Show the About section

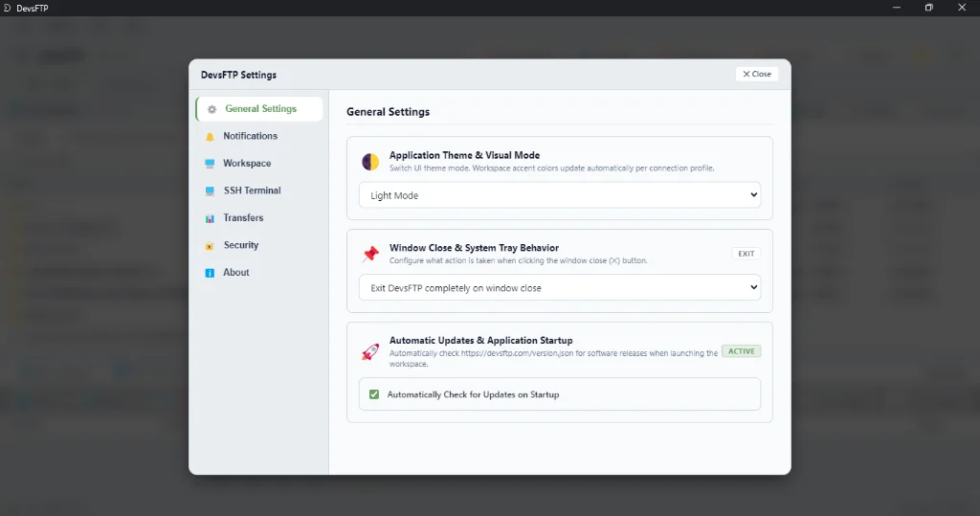pyautogui.click(x=259, y=273)
